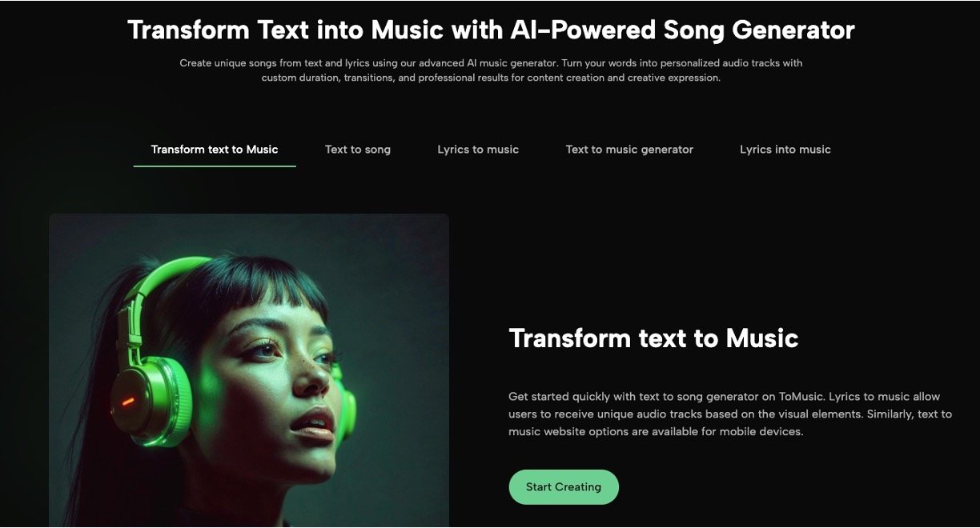The height and width of the screenshot is (528, 980).
Task: Click the paragraph starting "Get started quickly"
Action: click(x=730, y=414)
